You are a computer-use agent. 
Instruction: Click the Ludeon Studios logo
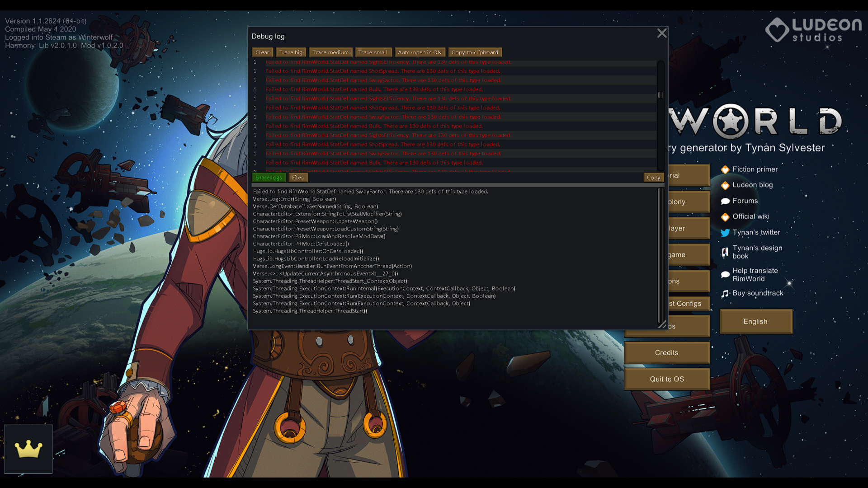813,30
